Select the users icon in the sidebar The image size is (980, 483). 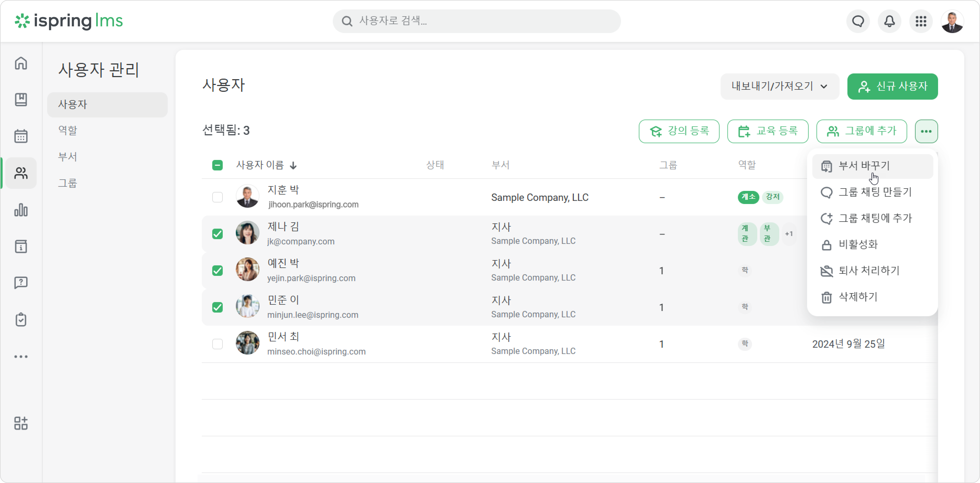[21, 173]
